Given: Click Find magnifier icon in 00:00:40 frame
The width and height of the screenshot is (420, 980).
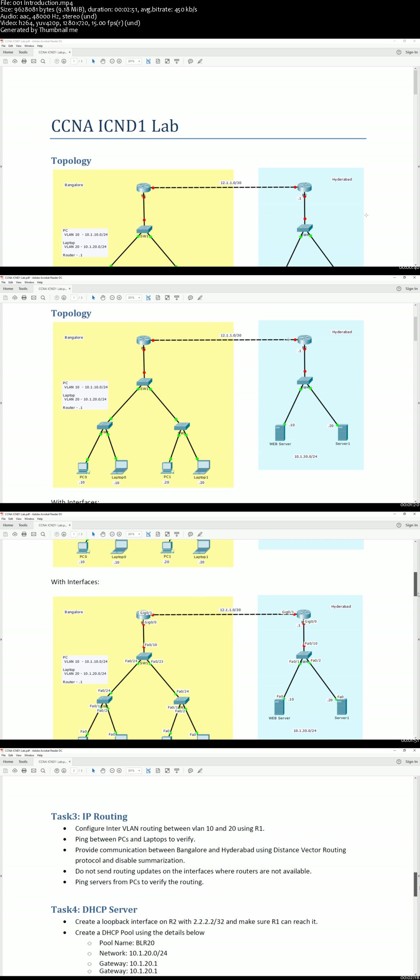Looking at the screenshot, I should click(x=43, y=61).
